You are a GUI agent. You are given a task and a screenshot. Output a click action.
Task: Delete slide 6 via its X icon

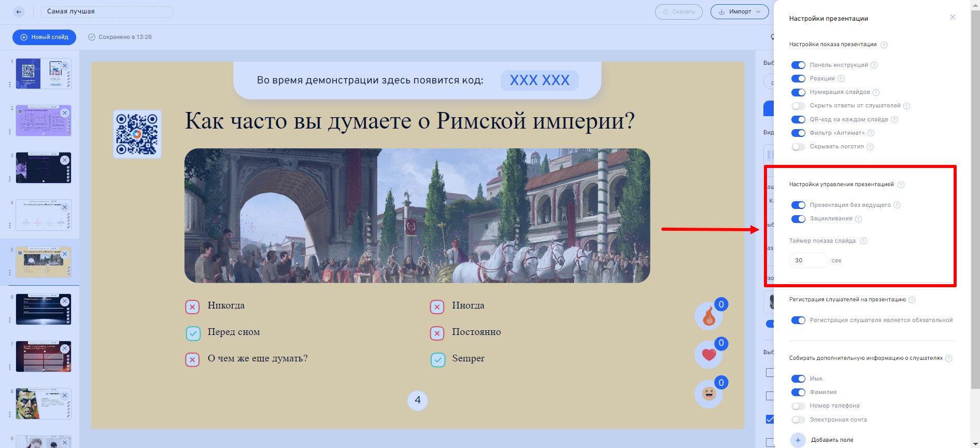pos(65,301)
